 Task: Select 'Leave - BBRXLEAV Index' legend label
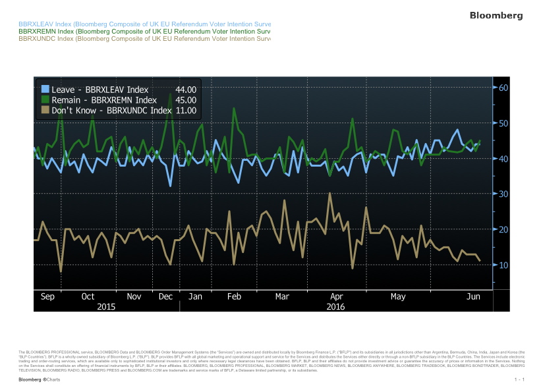[100, 90]
